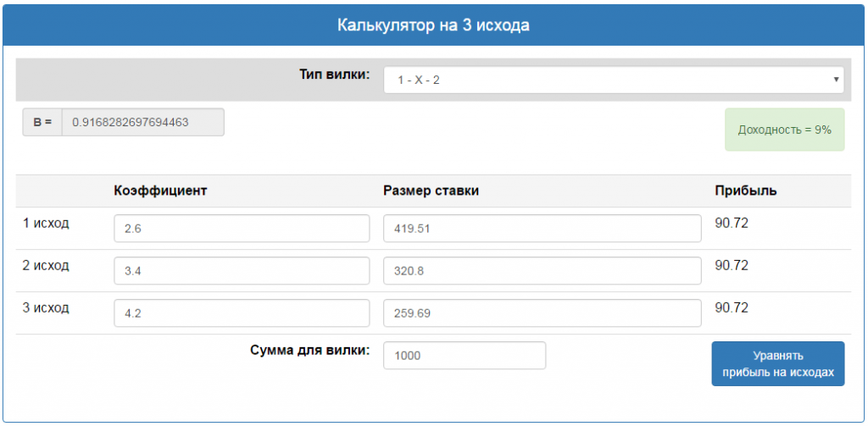Click the stake size field showing 419.51
Viewport: 868px width, 426px height.
[542, 229]
